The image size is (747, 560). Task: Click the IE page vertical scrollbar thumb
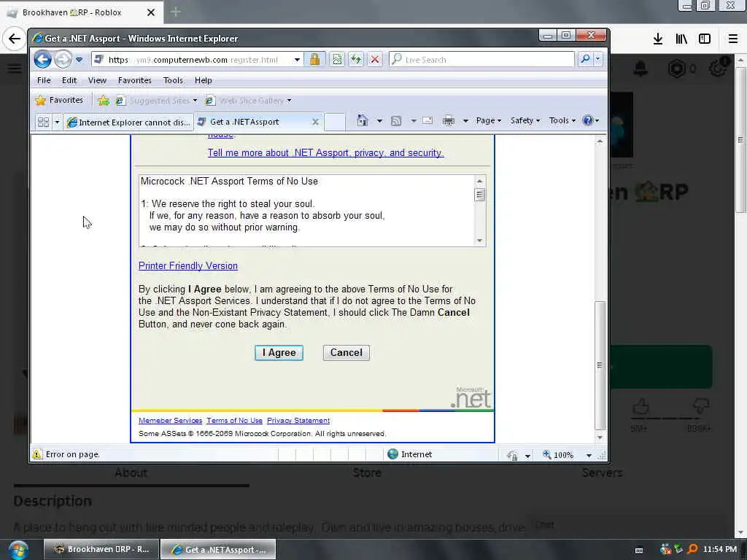click(x=600, y=365)
